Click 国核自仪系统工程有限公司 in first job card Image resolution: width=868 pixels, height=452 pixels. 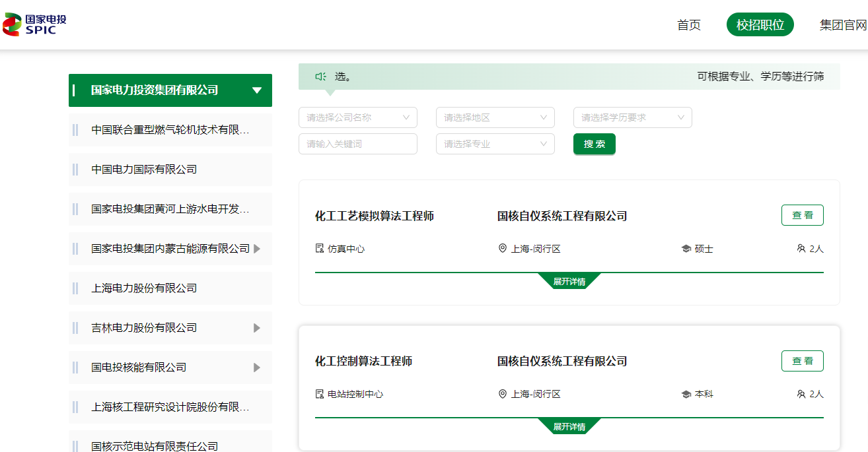[x=562, y=216]
